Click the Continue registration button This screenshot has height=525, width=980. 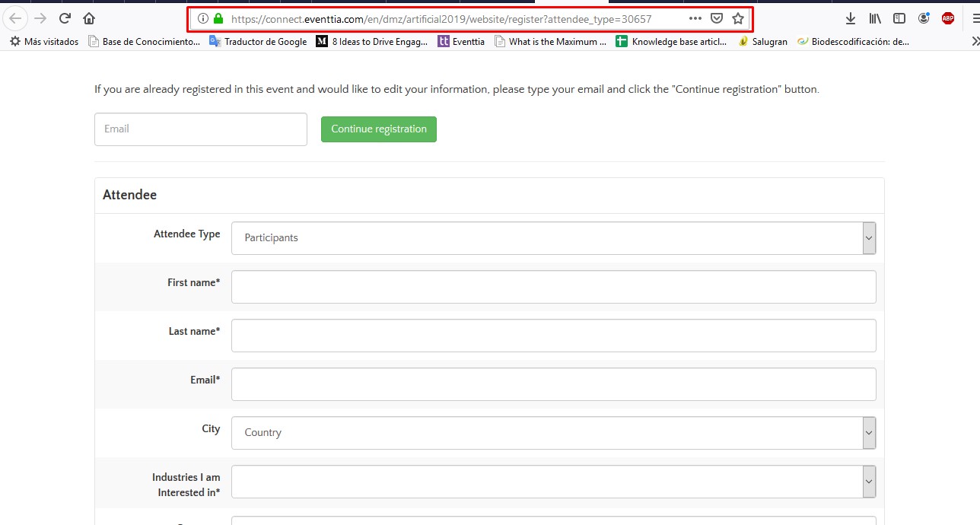(x=378, y=129)
